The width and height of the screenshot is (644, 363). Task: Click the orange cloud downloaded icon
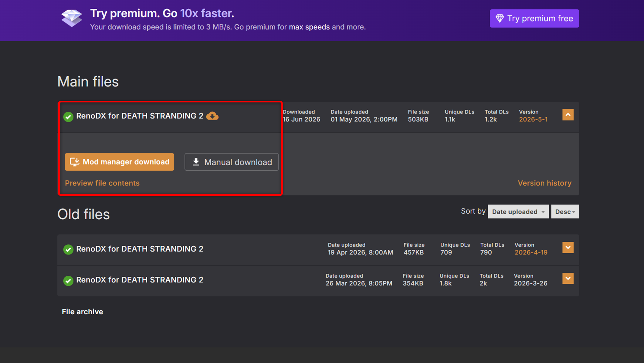[x=212, y=116]
